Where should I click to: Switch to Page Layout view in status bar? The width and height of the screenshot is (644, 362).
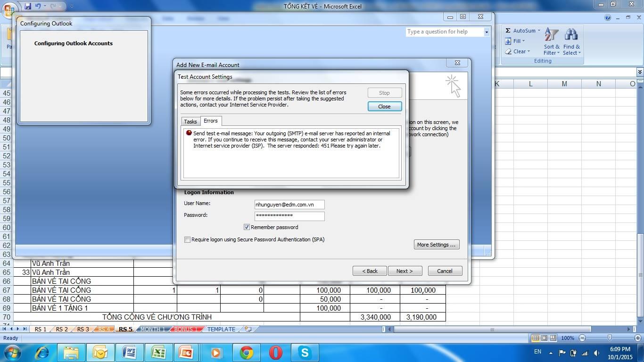545,338
